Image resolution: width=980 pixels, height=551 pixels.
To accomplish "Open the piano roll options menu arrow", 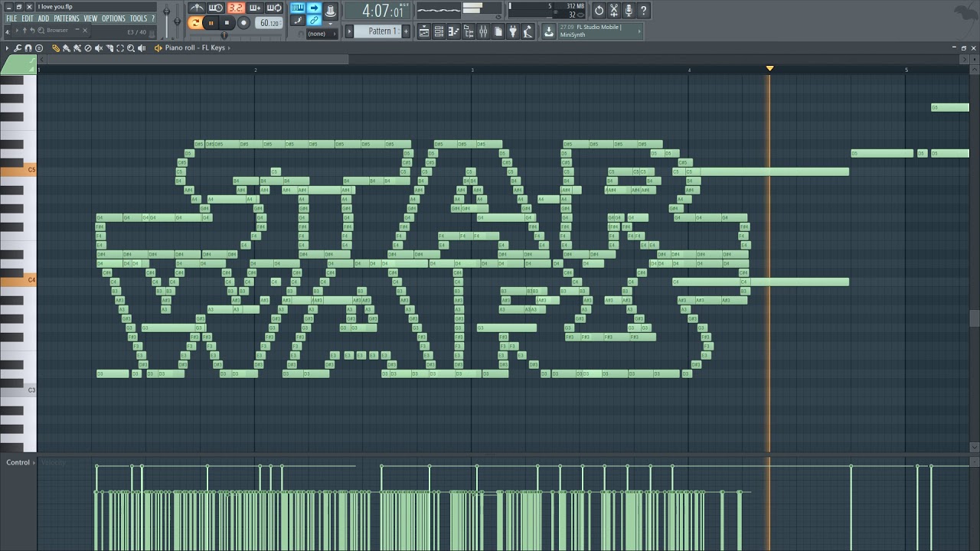I will click(8, 48).
